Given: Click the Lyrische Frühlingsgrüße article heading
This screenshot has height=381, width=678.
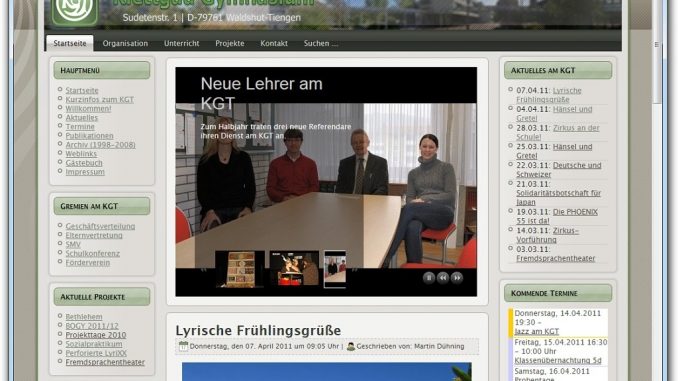Looking at the screenshot, I should [258, 330].
